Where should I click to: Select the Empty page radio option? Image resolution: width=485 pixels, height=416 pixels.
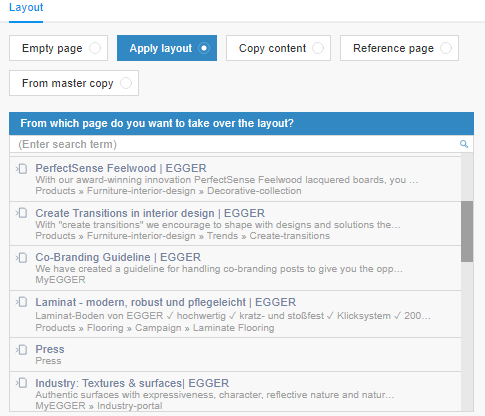pos(58,48)
